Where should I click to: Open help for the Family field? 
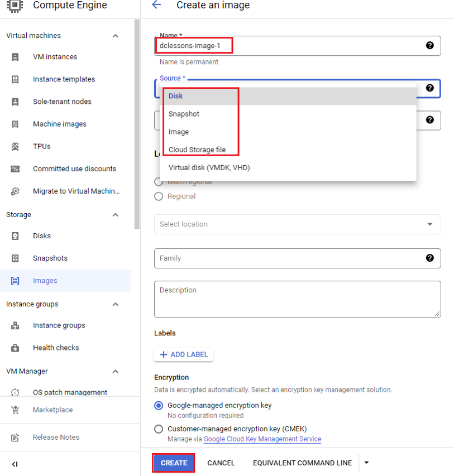pyautogui.click(x=429, y=258)
